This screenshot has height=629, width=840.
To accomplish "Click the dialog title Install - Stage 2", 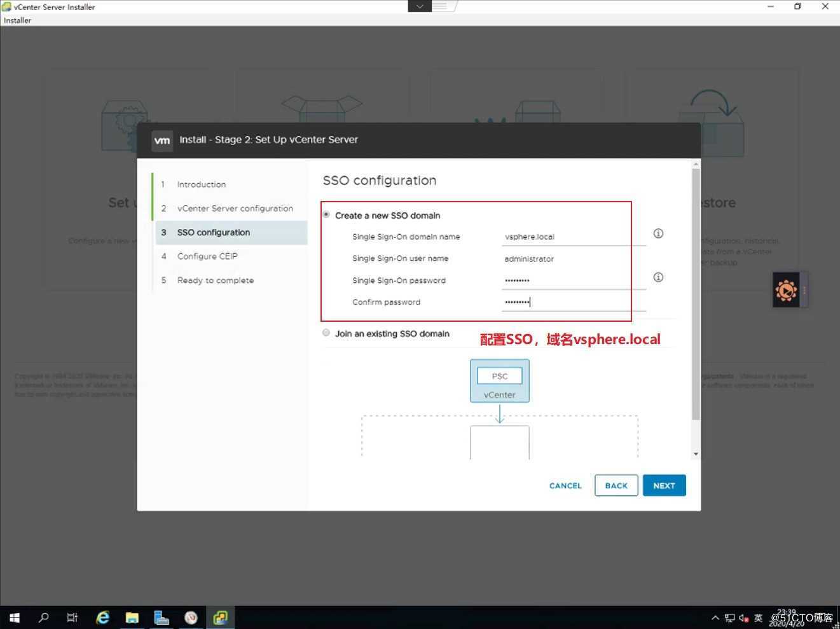I will pos(269,140).
